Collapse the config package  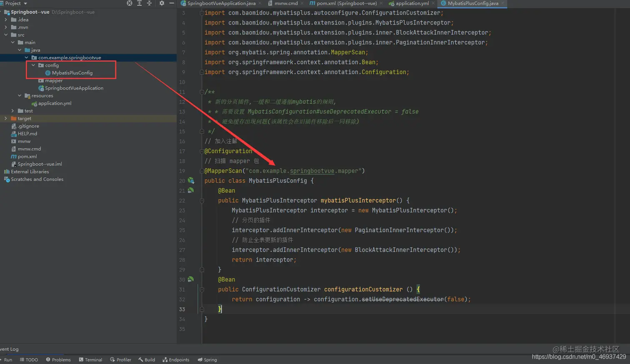point(33,65)
